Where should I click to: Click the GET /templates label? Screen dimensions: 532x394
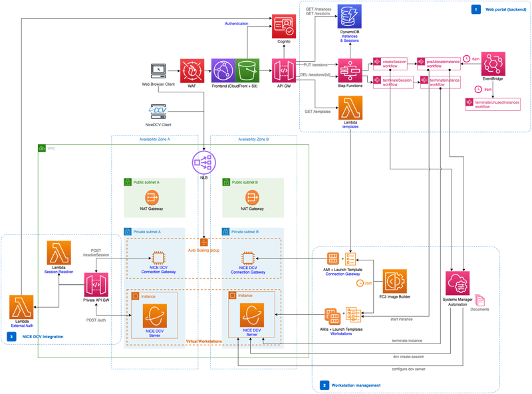318,112
